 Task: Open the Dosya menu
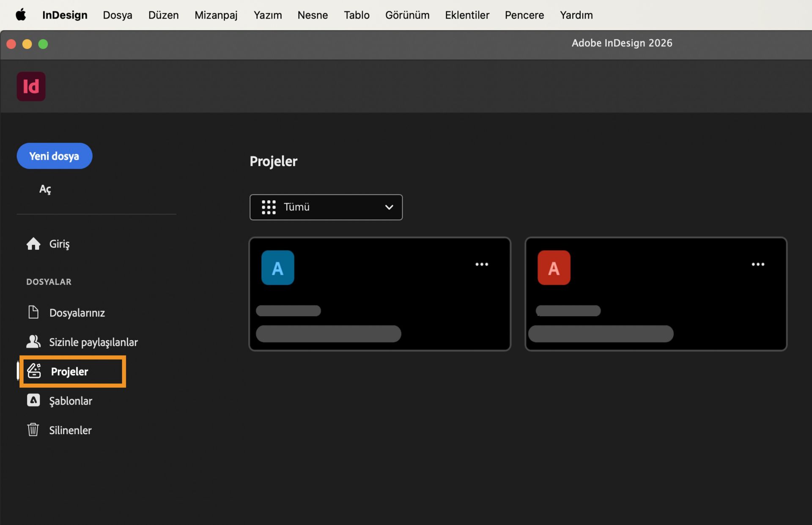(117, 15)
